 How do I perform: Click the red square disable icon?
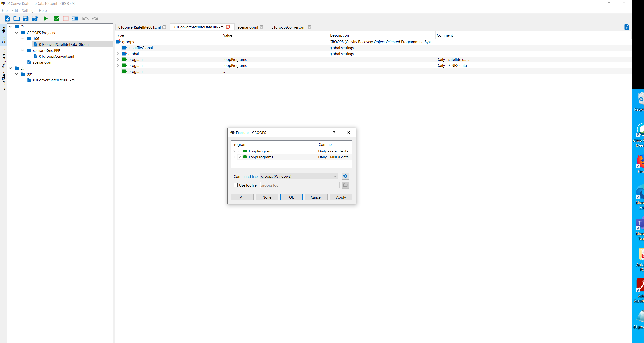tap(65, 19)
